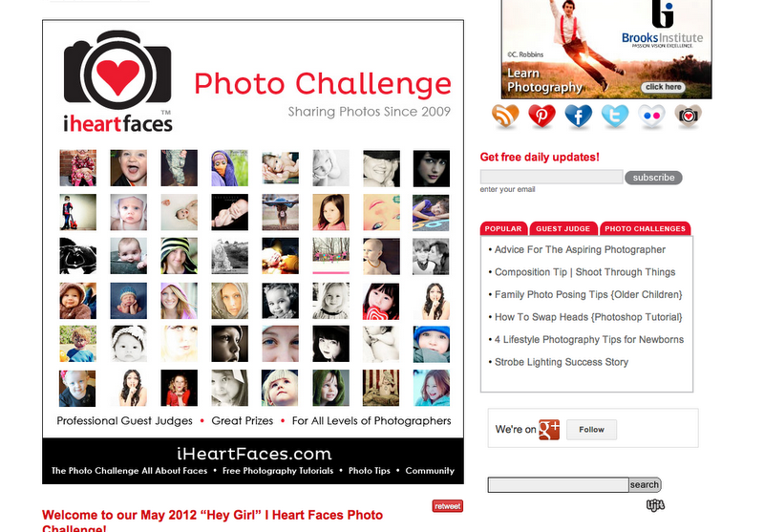This screenshot has height=532, width=764.
Task: Click the RSS feed heart icon
Action: [x=505, y=116]
